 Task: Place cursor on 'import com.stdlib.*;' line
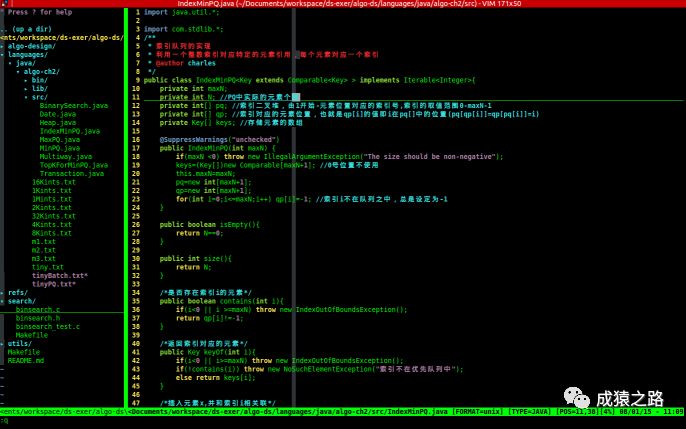click(x=184, y=29)
